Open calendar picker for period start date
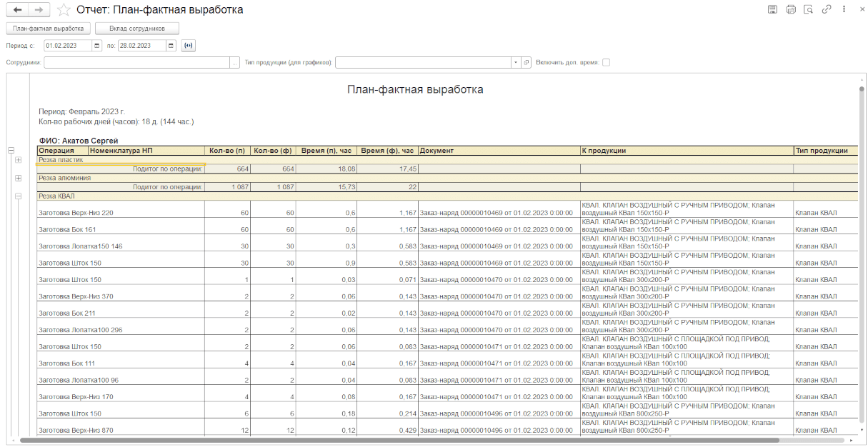 click(x=97, y=46)
